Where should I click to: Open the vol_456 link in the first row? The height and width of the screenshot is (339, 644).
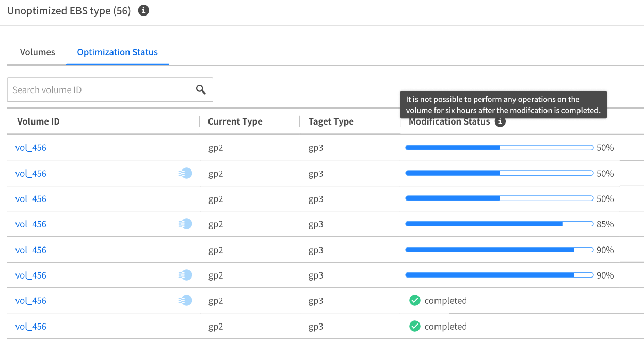(31, 148)
